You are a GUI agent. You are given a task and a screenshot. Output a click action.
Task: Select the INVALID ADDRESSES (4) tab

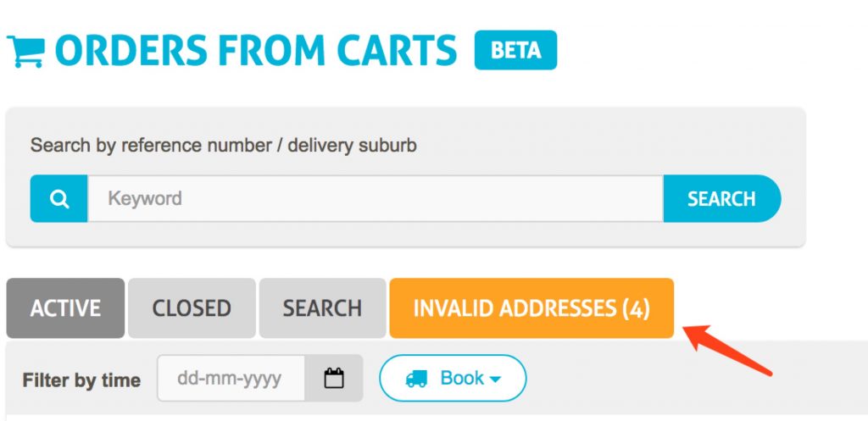531,308
